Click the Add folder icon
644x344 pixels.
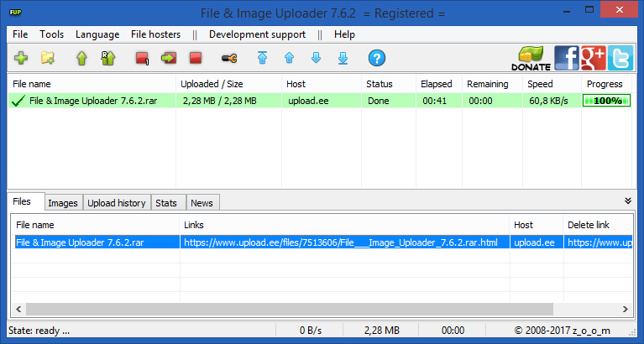[x=48, y=58]
